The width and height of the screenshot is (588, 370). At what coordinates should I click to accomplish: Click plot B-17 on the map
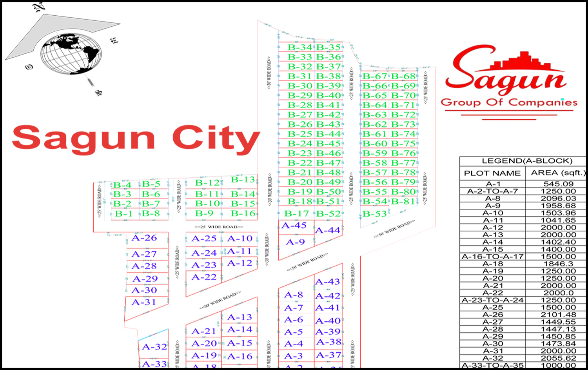tap(297, 213)
